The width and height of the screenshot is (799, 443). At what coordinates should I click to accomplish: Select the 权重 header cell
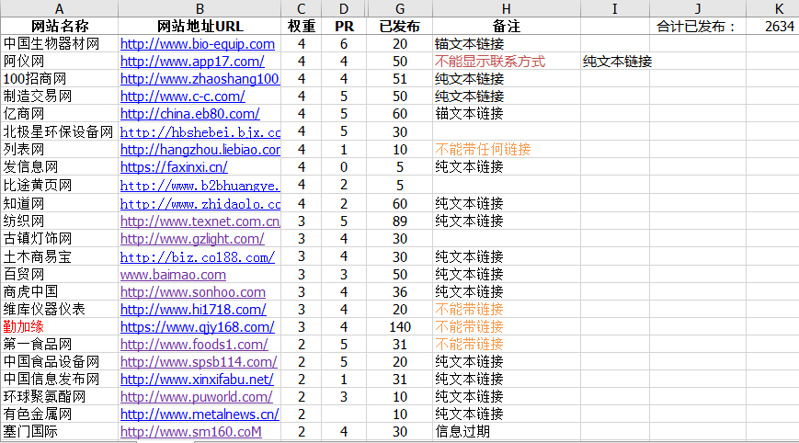(301, 26)
